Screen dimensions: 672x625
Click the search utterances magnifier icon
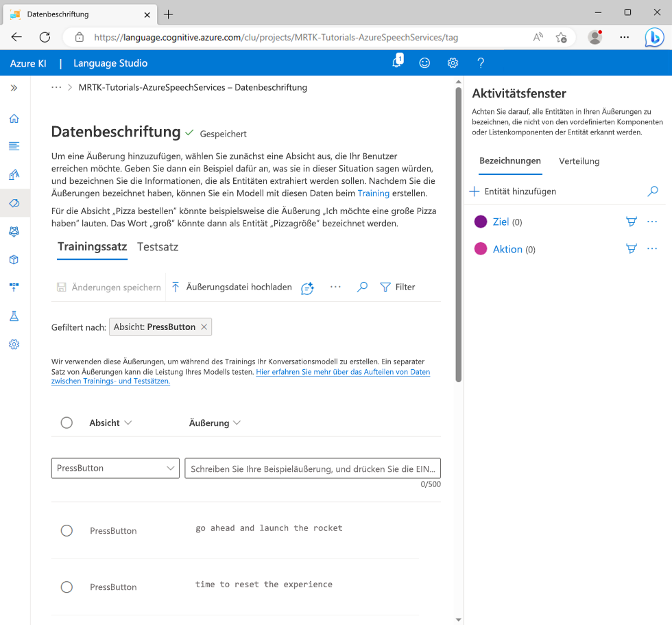point(362,287)
